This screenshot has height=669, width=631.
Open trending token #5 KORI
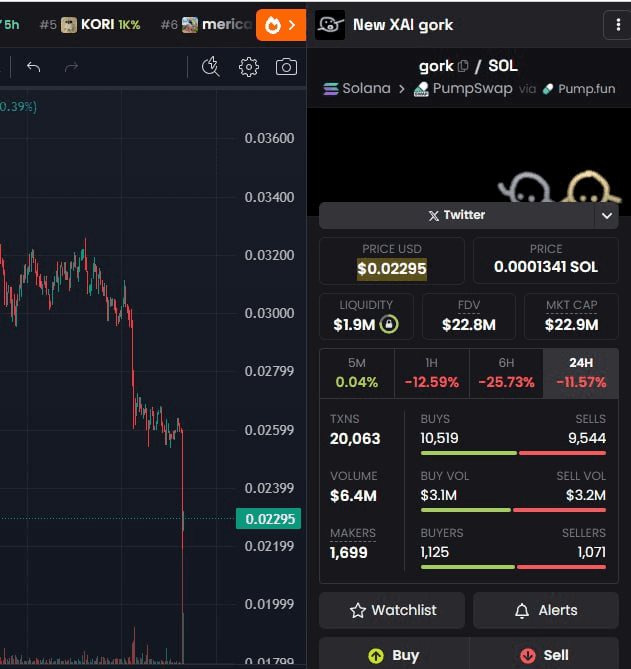click(x=90, y=25)
